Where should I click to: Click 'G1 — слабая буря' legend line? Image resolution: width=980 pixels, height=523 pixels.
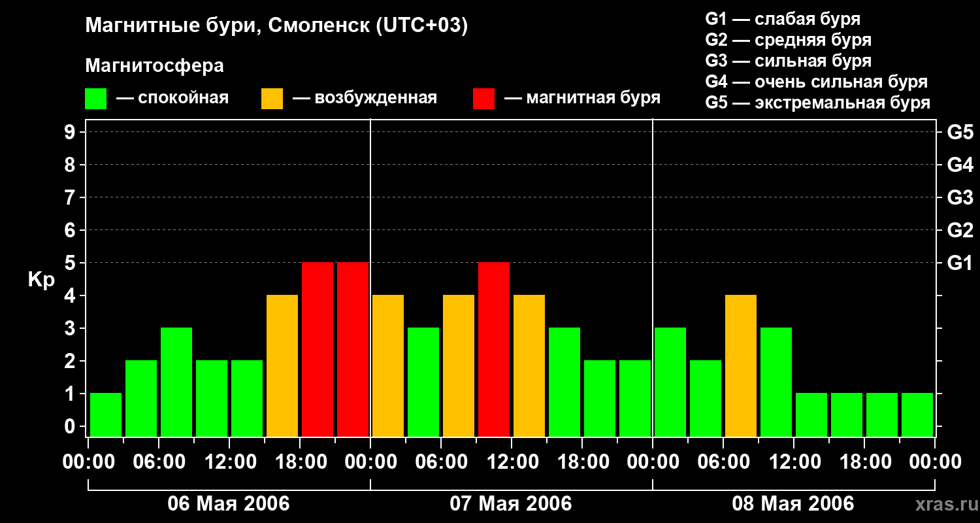(783, 19)
